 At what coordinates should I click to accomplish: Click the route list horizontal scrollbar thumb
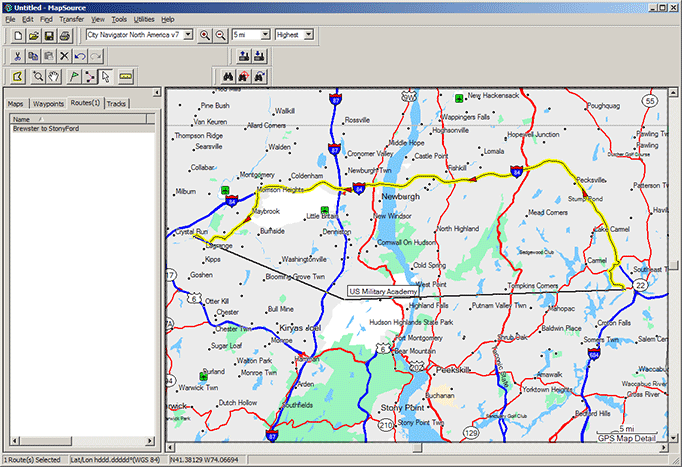(x=46, y=441)
